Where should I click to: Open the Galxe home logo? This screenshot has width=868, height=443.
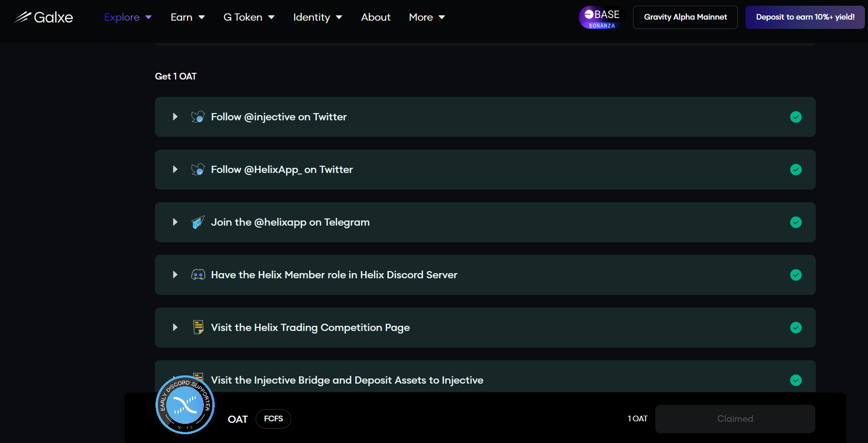pos(43,17)
